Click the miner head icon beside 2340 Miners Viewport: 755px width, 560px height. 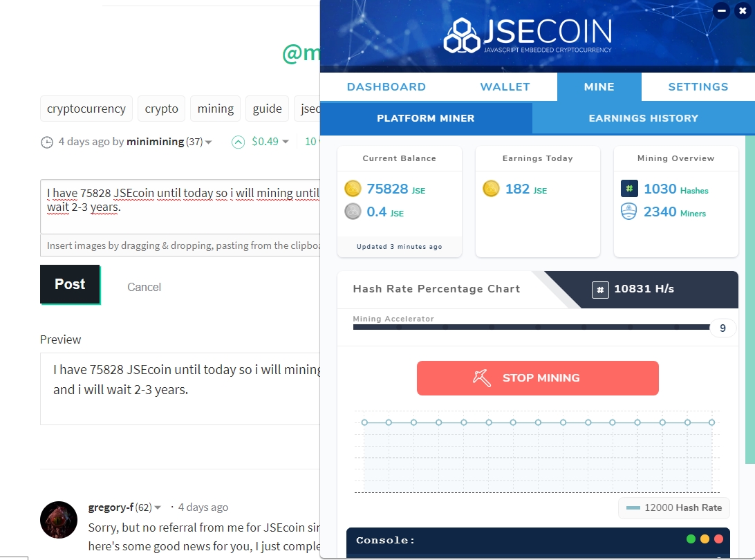[x=629, y=212]
